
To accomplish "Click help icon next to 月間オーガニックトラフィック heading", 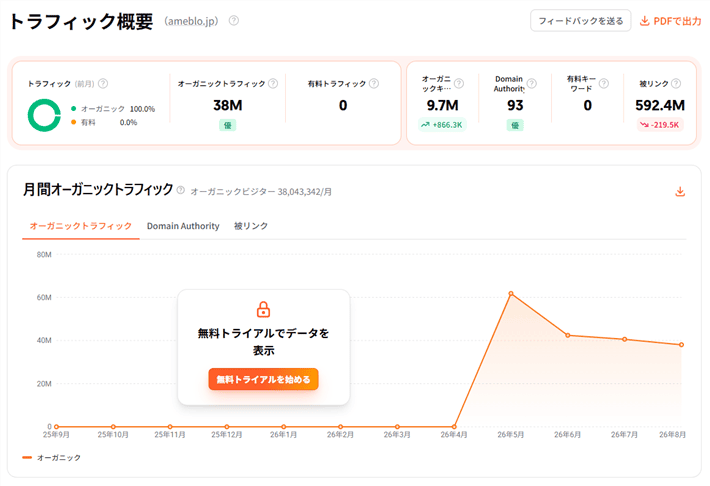I will coord(181,190).
